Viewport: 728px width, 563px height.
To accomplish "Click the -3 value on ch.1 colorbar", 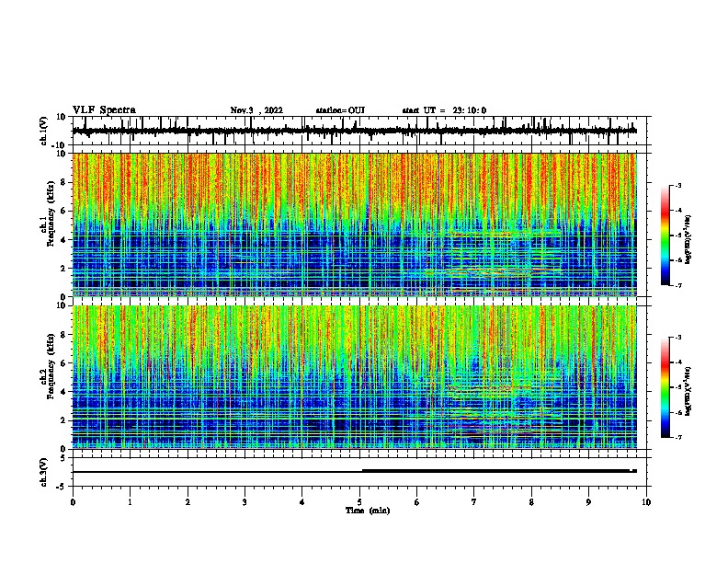I will click(677, 185).
